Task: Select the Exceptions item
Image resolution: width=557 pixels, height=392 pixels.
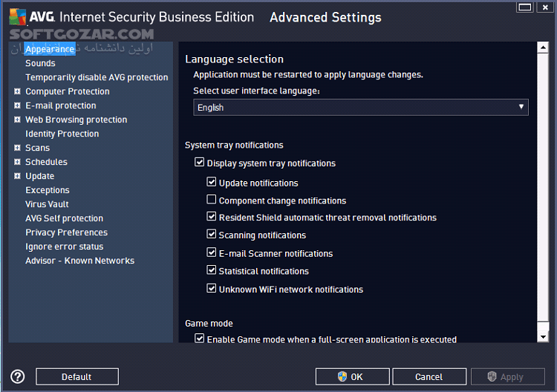Action: (x=48, y=190)
